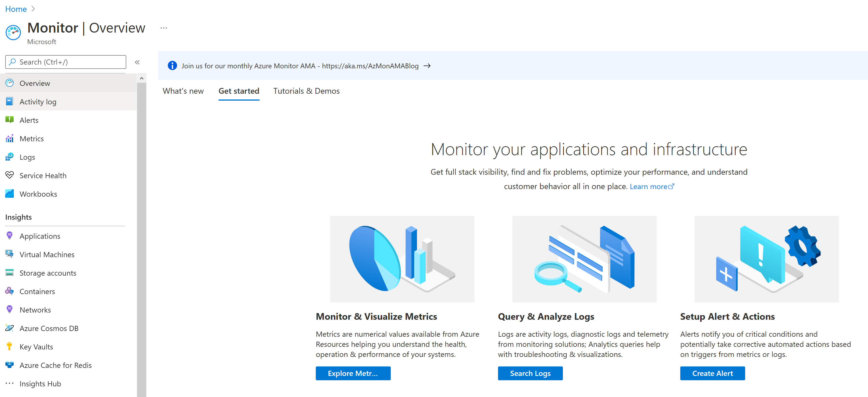Screen dimensions: 868x397
Task: Click the Networks lightbulb icon
Action: [x=10, y=309]
